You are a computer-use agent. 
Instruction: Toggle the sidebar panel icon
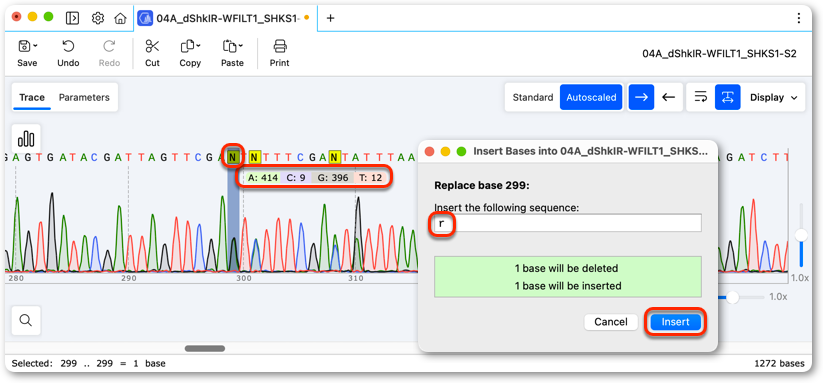pyautogui.click(x=72, y=18)
